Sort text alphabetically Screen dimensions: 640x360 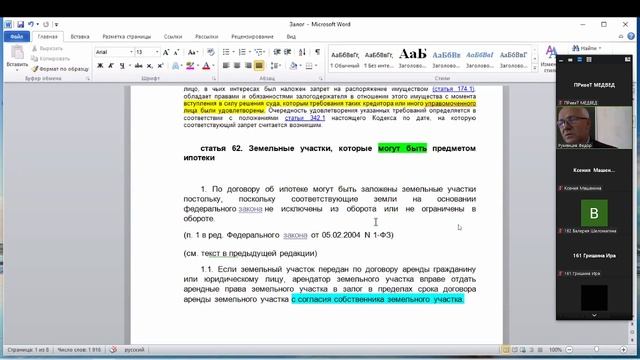(302, 52)
